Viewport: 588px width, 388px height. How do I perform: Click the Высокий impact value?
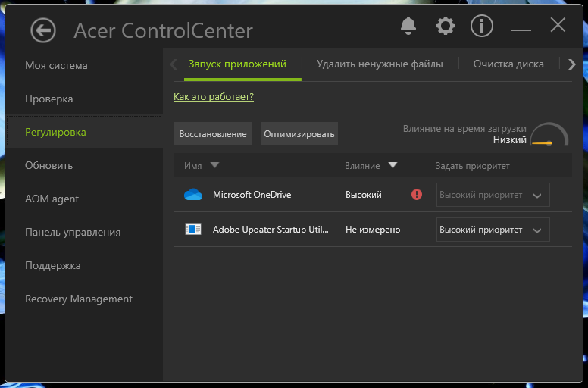point(364,195)
